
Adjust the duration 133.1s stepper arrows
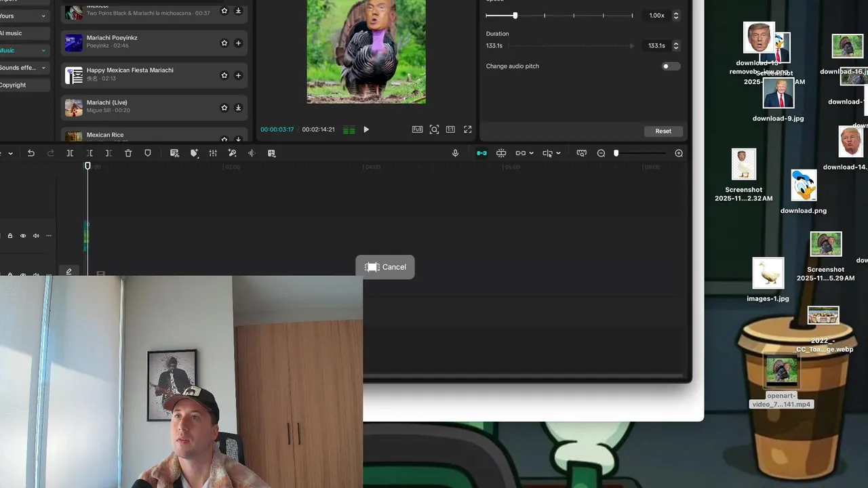pos(675,46)
